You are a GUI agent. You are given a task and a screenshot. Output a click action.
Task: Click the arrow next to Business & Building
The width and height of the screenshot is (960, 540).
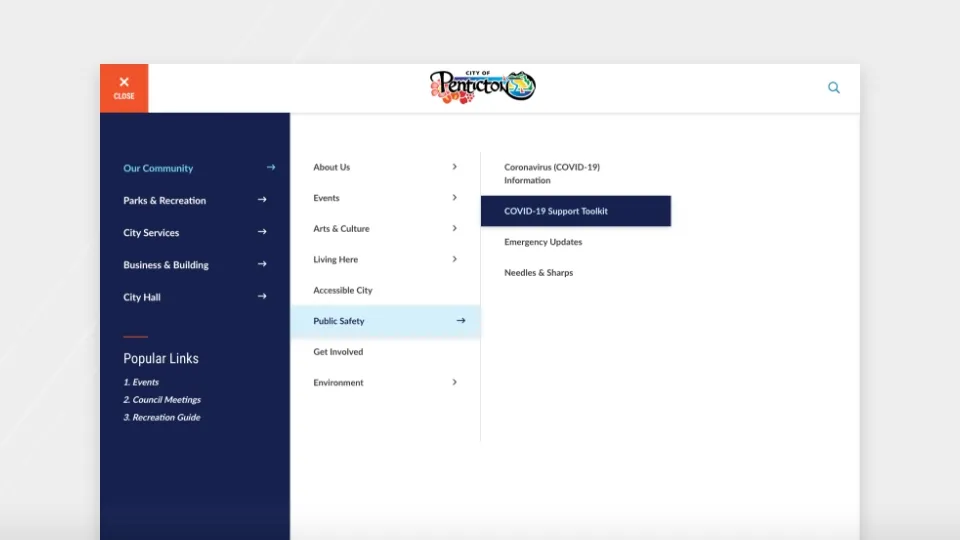(x=262, y=264)
